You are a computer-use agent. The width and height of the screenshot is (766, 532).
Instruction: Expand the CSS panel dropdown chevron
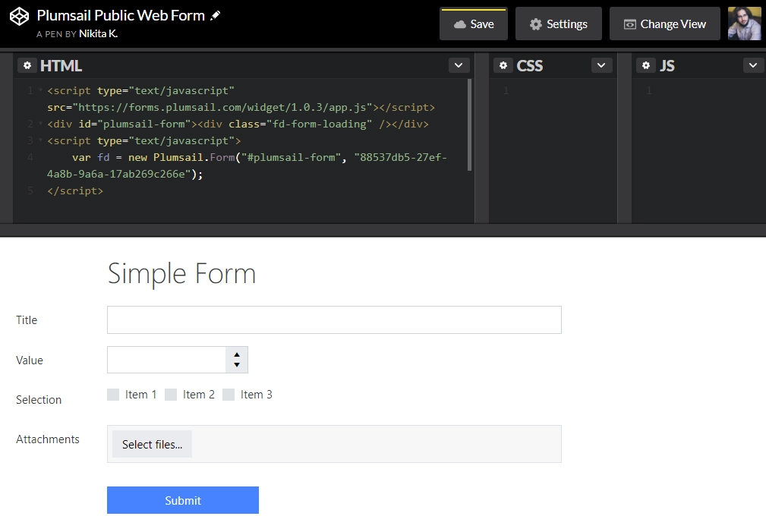point(601,65)
